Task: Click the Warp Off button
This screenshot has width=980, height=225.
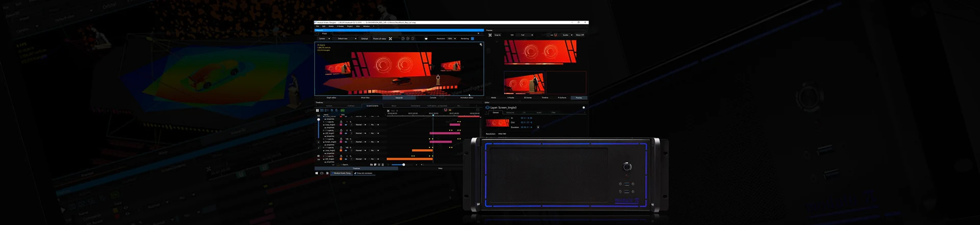Action: (x=580, y=35)
